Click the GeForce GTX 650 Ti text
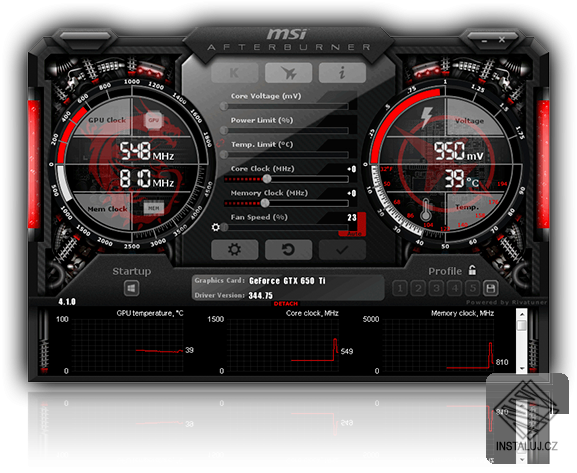 287,281
